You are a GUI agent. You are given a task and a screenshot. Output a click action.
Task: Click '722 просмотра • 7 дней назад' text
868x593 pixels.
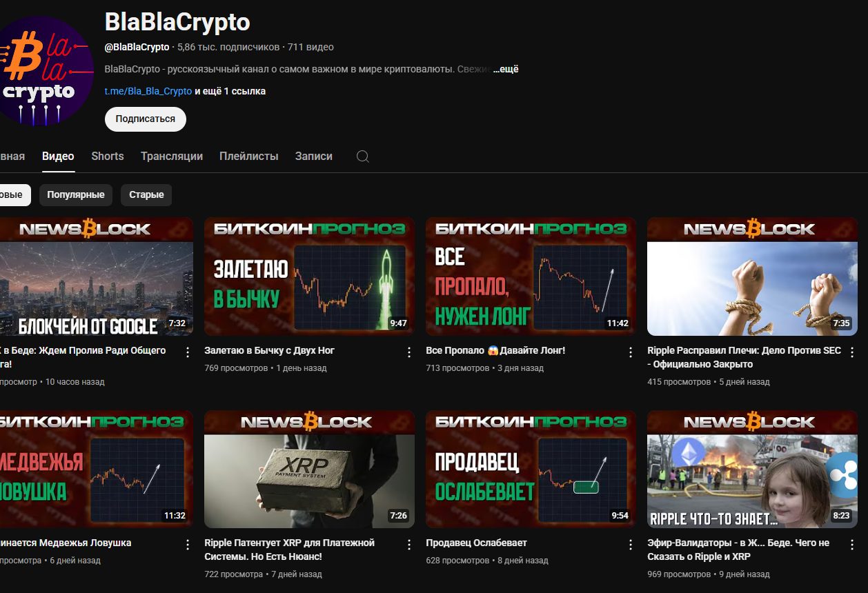264,574
